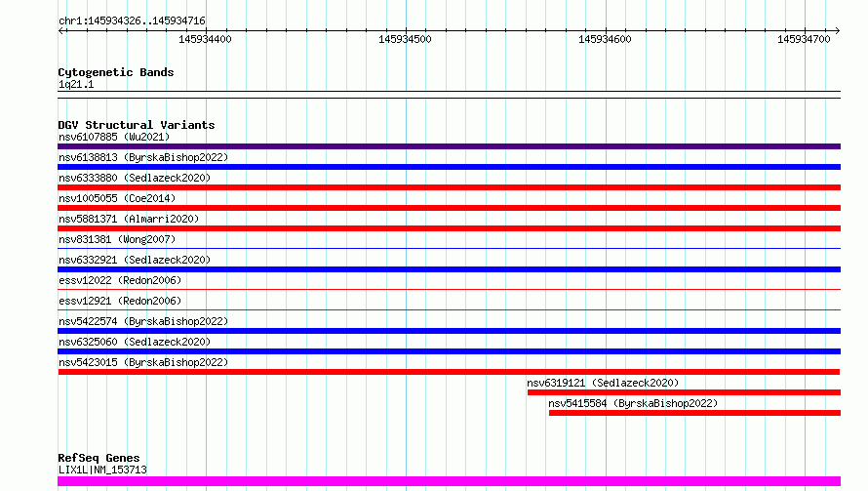Click variant label nsv6333880 (Sedlazeck2020)
Image resolution: width=868 pixels, height=491 pixels.
click(135, 178)
